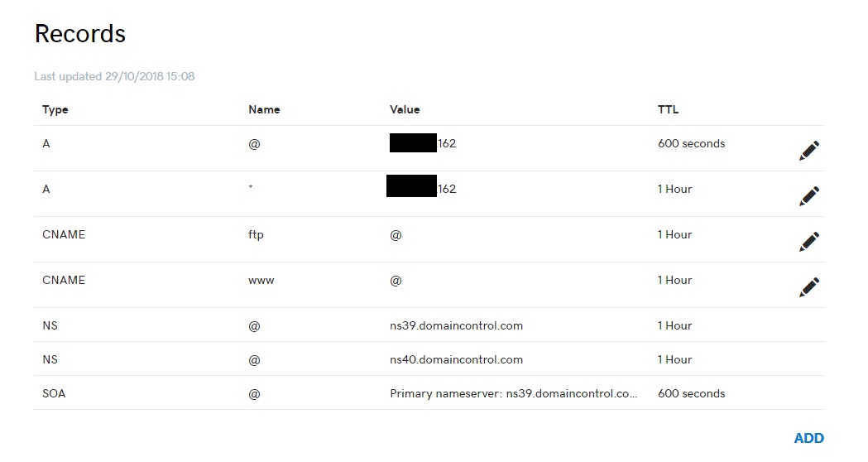This screenshot has width=868, height=462.
Task: Click the ftp record name
Action: coord(256,234)
